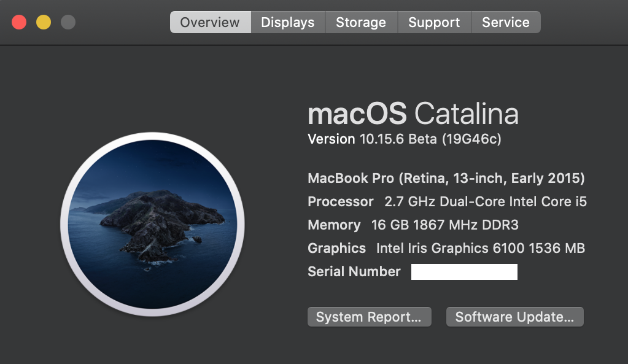Launch Software Update
The width and height of the screenshot is (628, 364).
coord(514,317)
